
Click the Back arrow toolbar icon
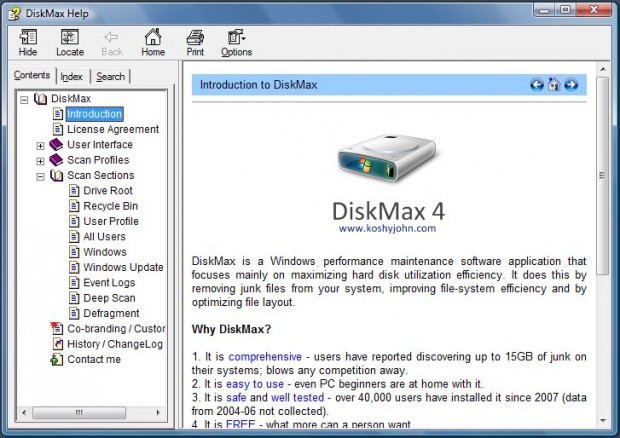pos(112,37)
